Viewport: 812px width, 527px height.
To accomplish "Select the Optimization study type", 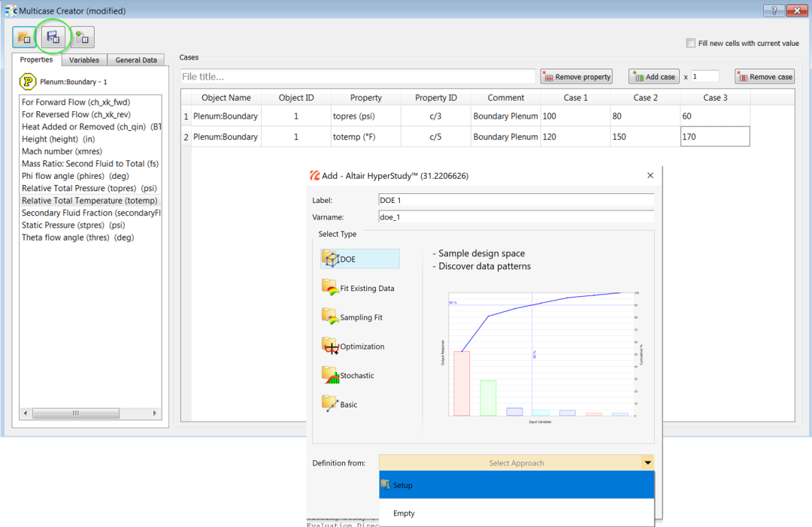I will (x=353, y=346).
